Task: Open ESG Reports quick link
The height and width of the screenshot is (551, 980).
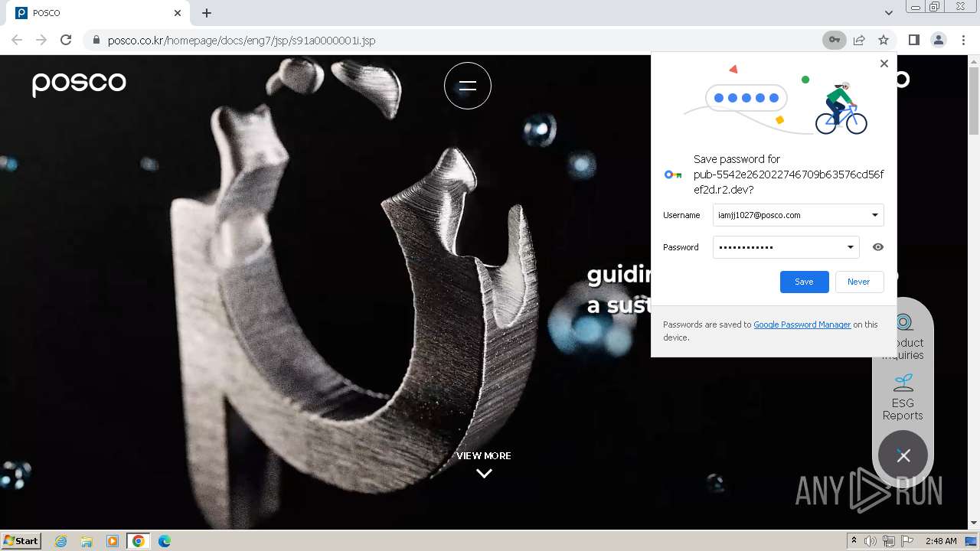Action: pyautogui.click(x=903, y=397)
